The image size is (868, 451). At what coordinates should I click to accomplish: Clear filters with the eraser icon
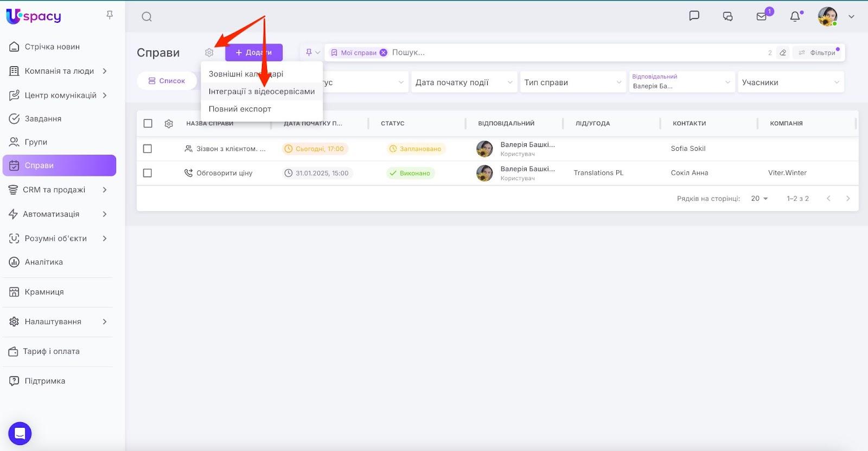783,53
